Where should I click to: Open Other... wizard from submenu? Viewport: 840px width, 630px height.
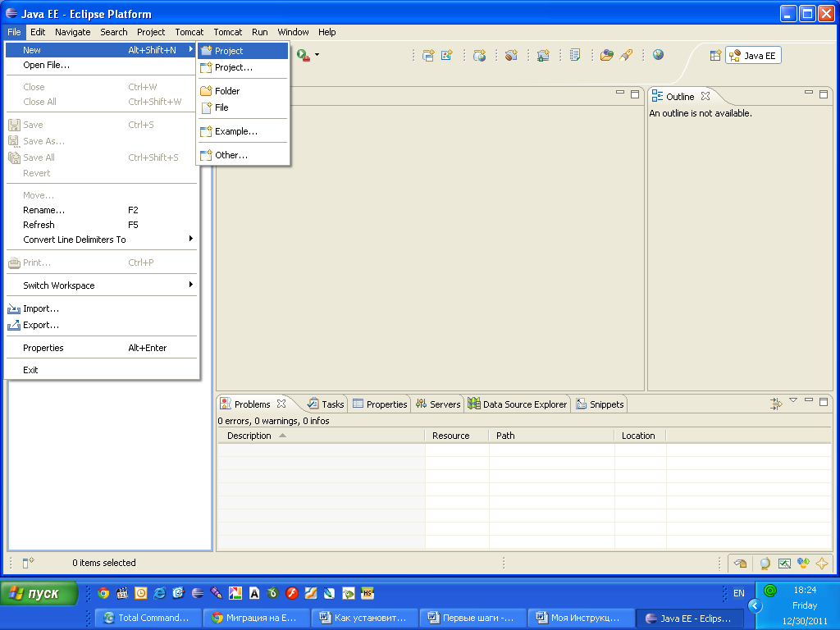(243, 155)
